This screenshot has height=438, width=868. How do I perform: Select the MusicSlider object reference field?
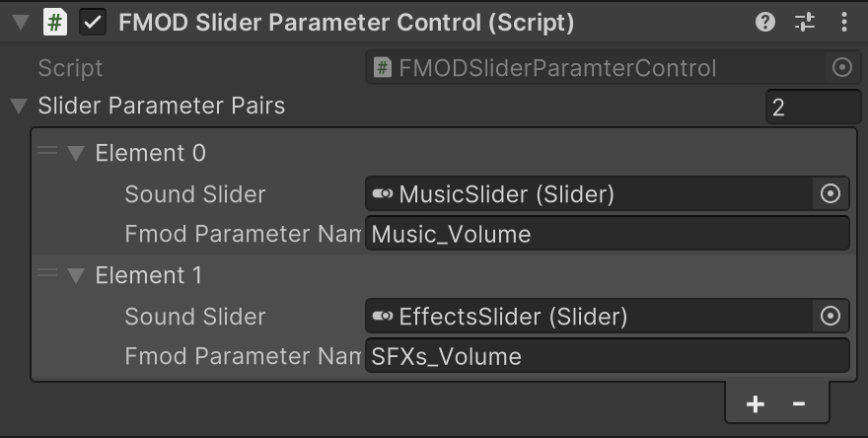587,194
